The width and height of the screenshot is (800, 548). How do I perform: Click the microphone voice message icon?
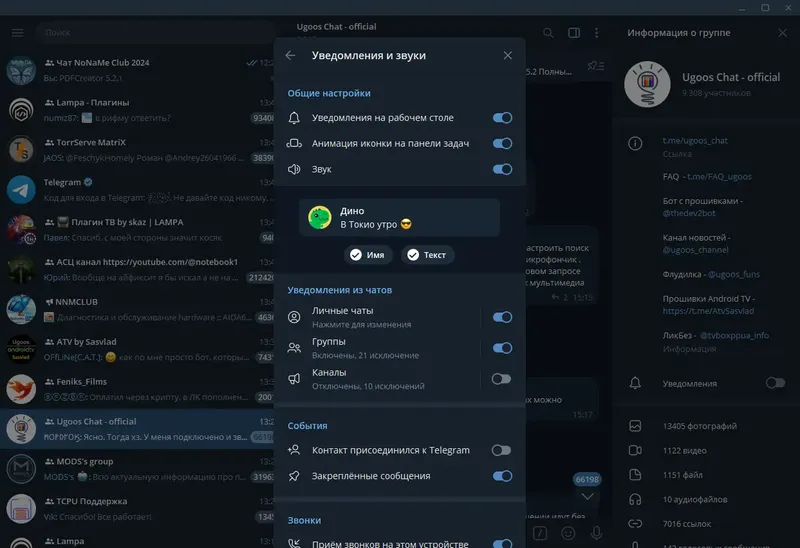coord(596,534)
